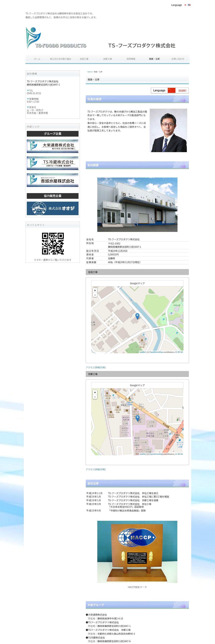Select the phone number 0548-32-8733
This screenshot has width=215, height=644.
(x=34, y=93)
